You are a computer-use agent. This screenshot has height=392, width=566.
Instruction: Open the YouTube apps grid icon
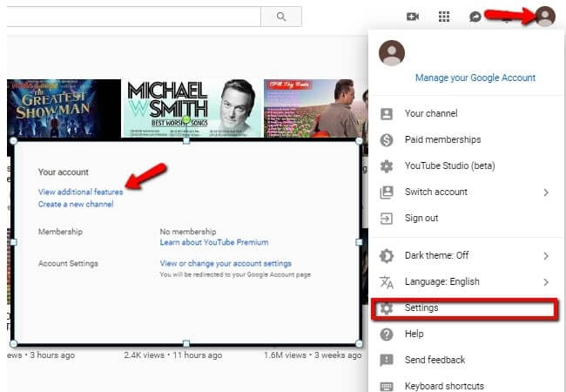click(x=443, y=17)
